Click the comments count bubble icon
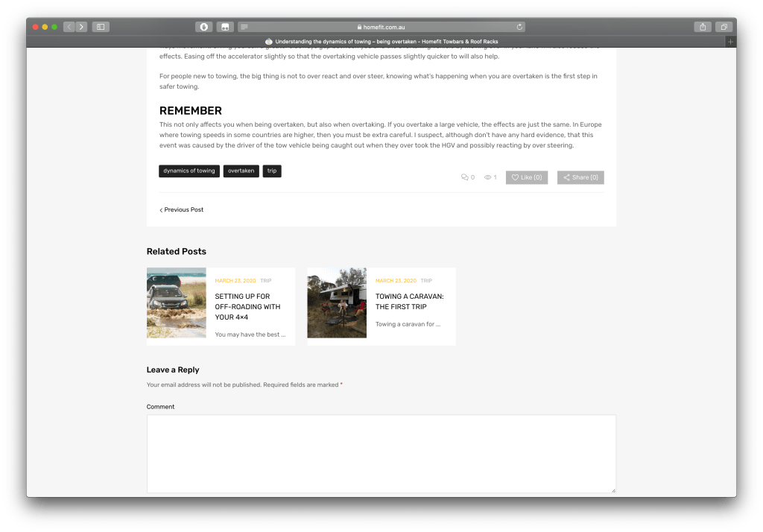This screenshot has height=532, width=763. click(x=465, y=177)
